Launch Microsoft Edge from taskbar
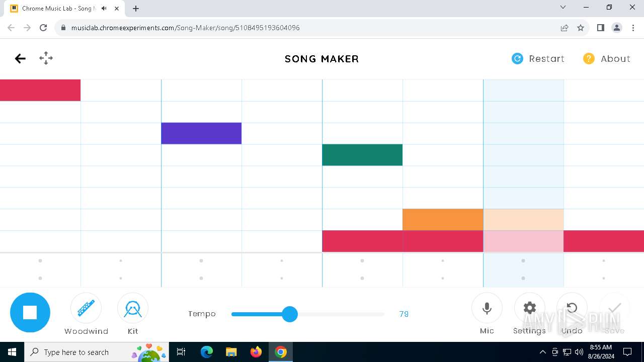The image size is (644, 362). coord(207,352)
